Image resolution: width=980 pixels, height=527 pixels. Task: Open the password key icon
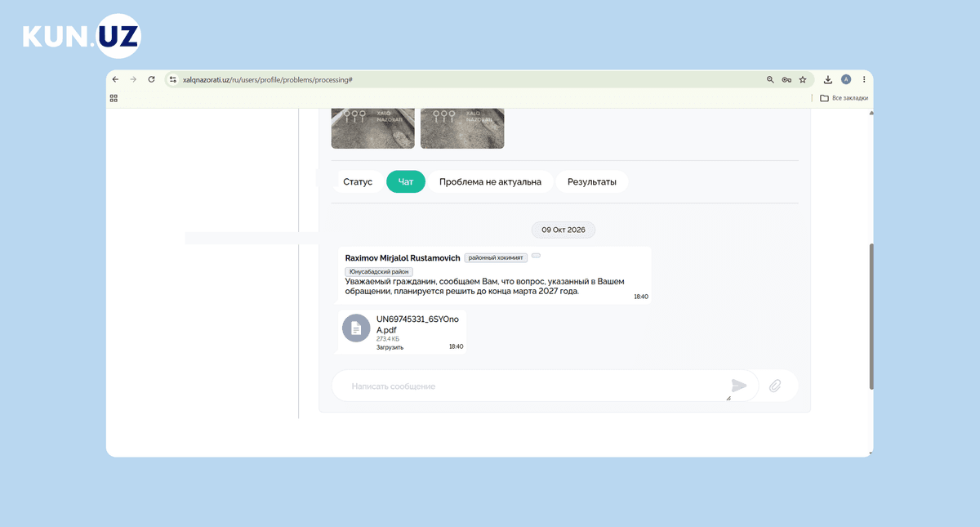click(x=786, y=79)
